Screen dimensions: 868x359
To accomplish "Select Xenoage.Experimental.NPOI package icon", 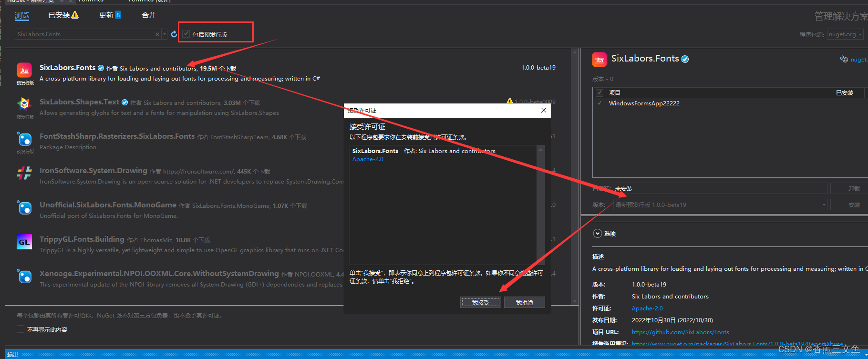I will tap(24, 276).
